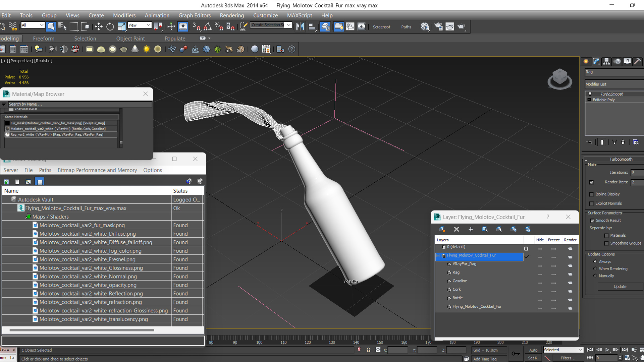The height and width of the screenshot is (362, 644).
Task: Choose the Select and Rotate tool
Action: pyautogui.click(x=110, y=26)
